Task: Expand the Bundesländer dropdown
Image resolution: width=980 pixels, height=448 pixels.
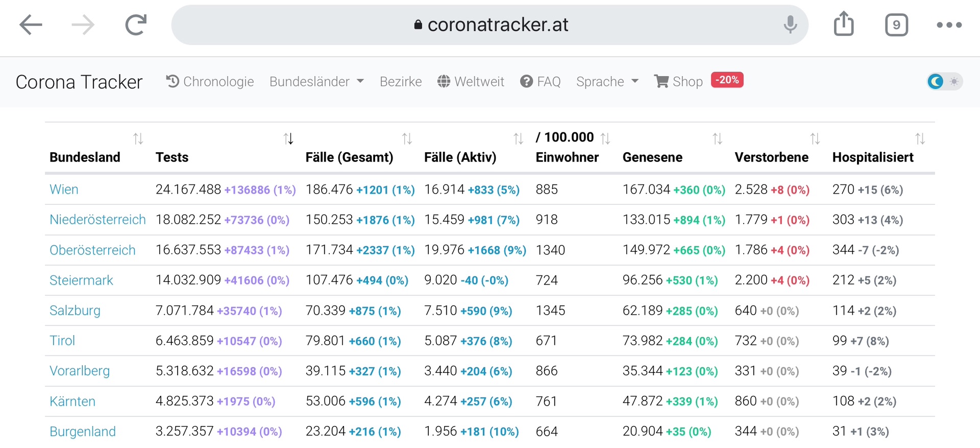Action: [316, 82]
